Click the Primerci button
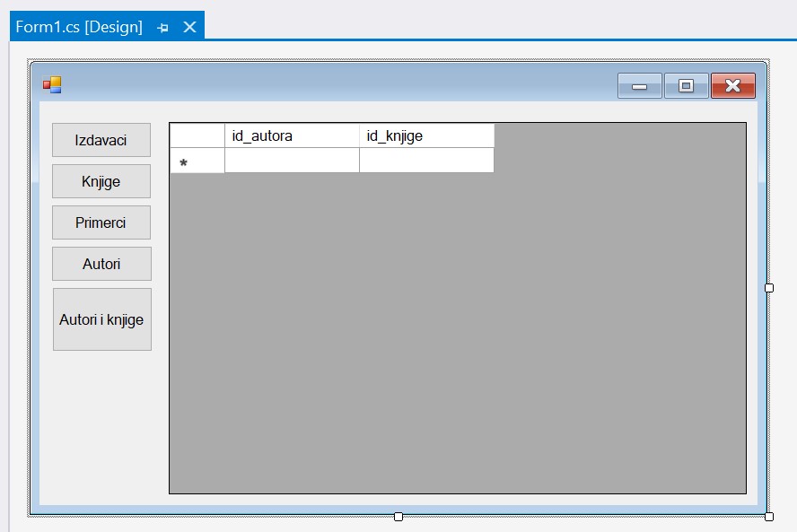Screen dimensions: 797x532 pos(101,222)
